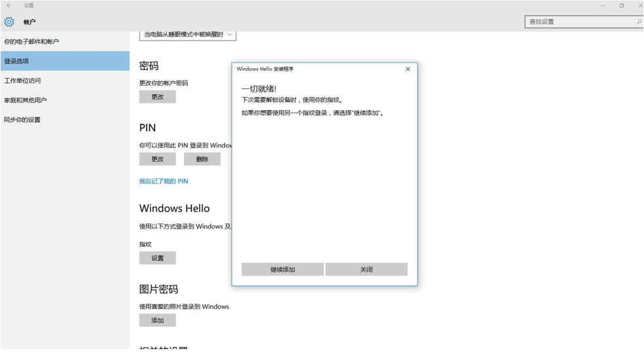The width and height of the screenshot is (644, 353).
Task: Go to 工作单位访问 section
Action: point(22,81)
